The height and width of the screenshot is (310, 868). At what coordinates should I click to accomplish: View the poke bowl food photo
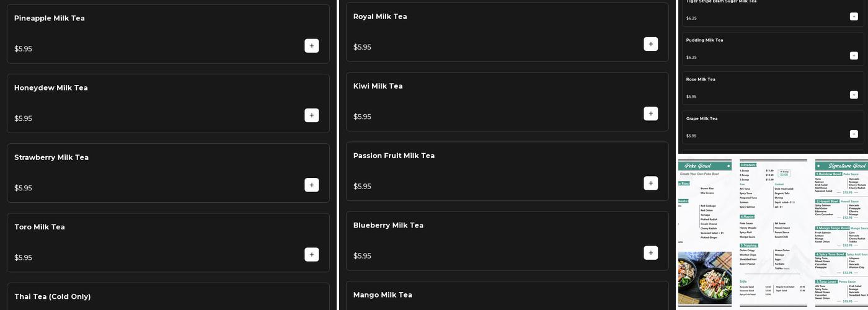point(704,277)
